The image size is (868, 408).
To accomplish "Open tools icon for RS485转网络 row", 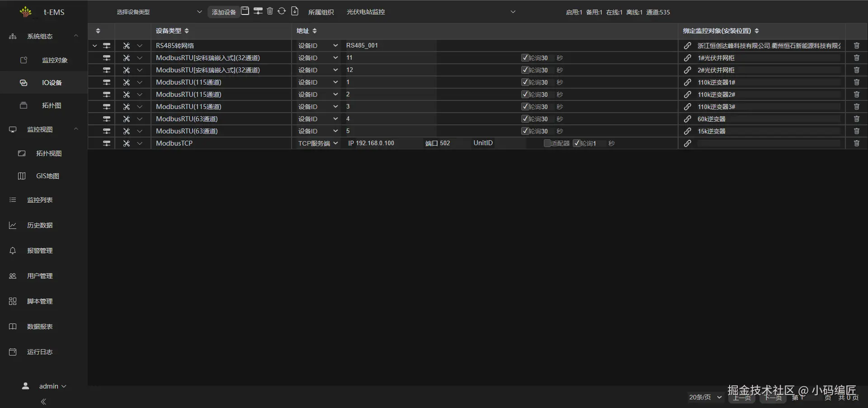I will tap(127, 46).
